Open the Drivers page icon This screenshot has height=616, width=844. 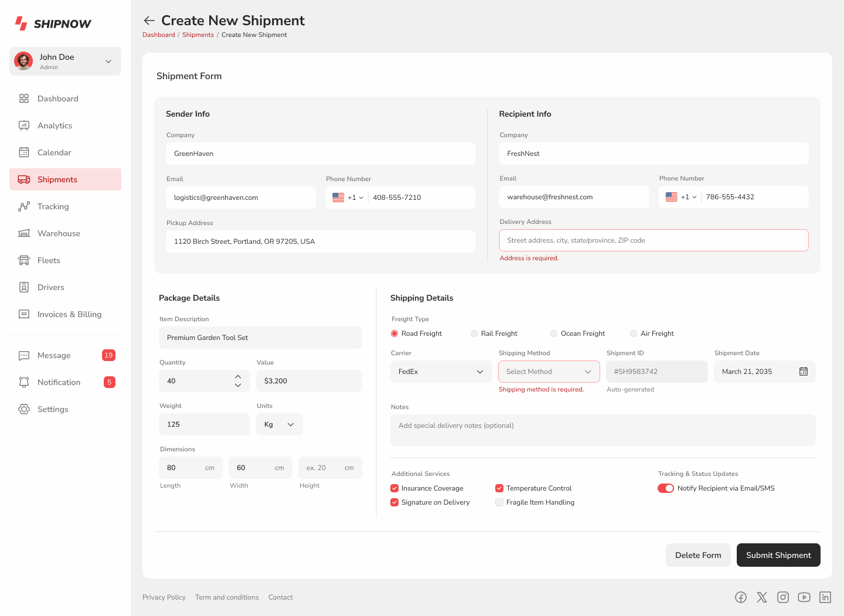(x=24, y=287)
